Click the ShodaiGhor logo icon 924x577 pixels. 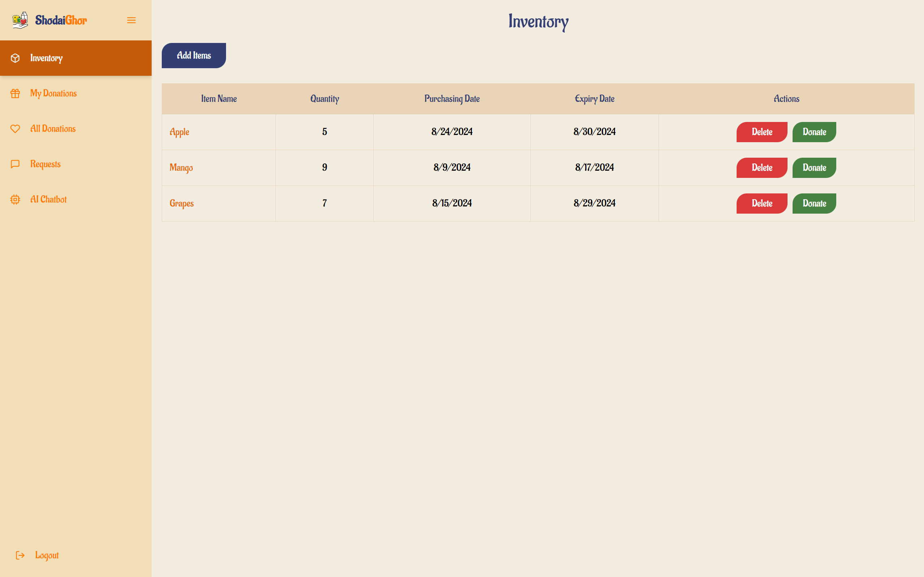coord(20,20)
